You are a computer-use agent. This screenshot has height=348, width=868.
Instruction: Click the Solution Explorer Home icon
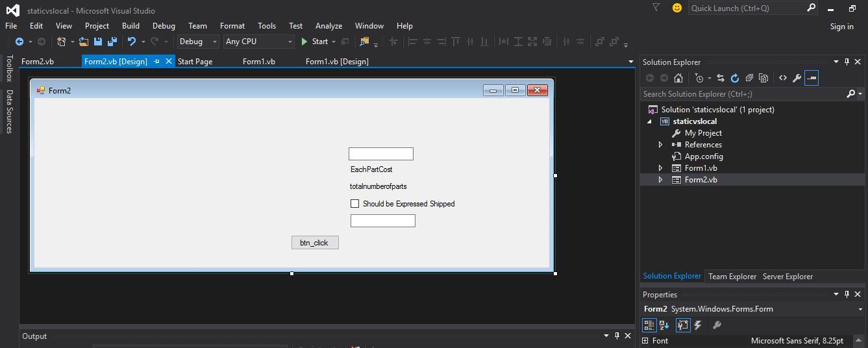point(678,78)
